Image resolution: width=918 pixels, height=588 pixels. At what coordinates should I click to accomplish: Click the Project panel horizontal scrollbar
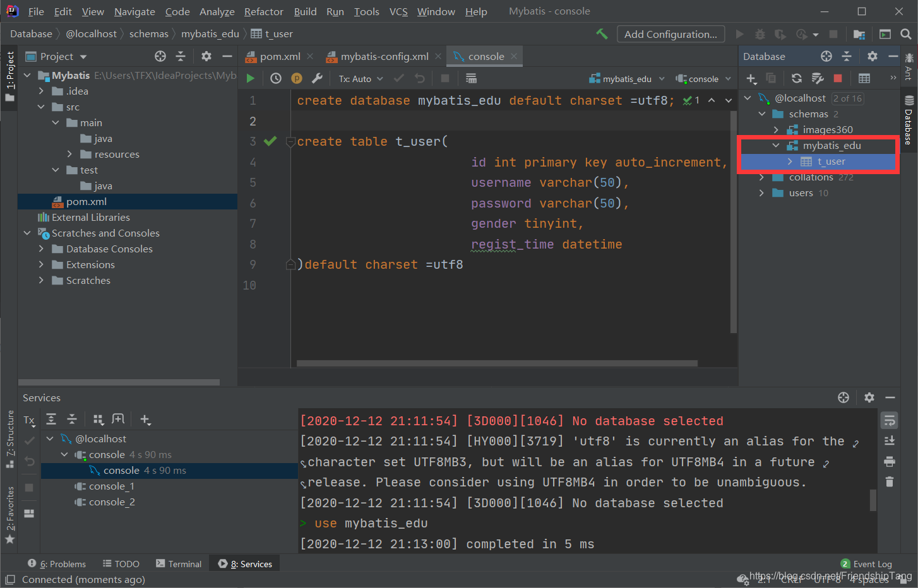pos(119,382)
